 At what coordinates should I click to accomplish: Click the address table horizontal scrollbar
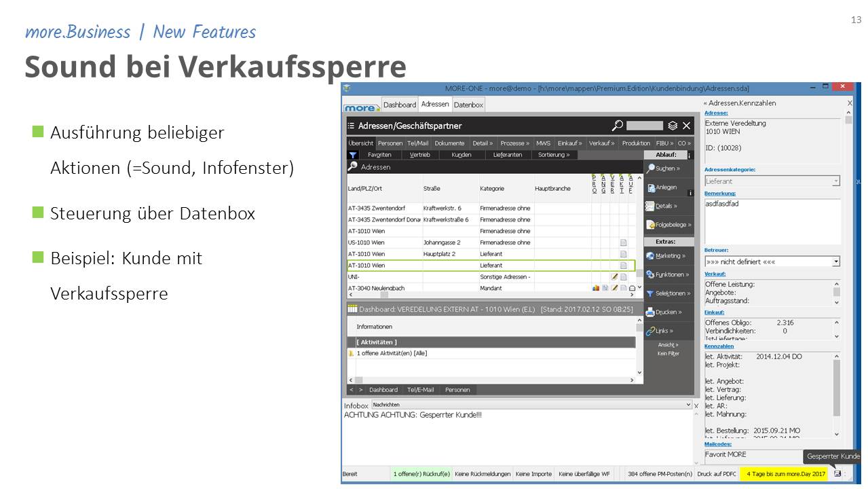tap(491, 295)
